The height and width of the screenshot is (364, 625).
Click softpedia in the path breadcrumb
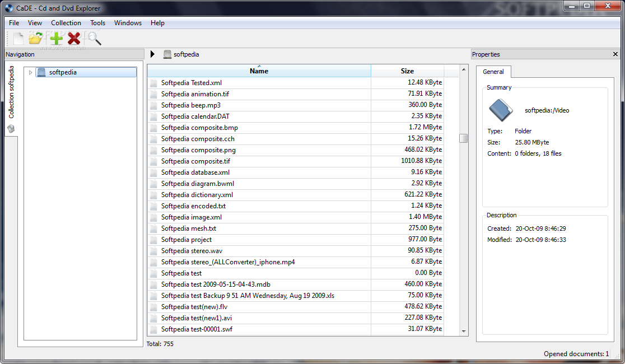tap(186, 54)
